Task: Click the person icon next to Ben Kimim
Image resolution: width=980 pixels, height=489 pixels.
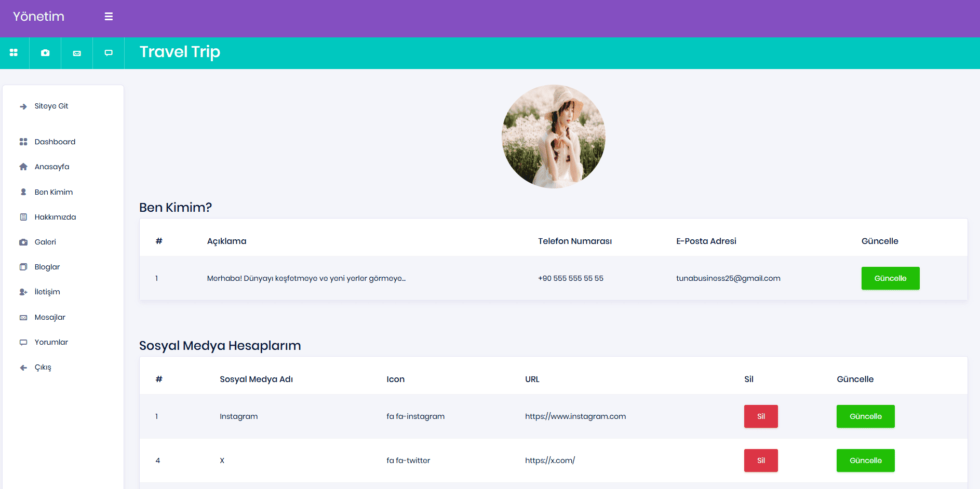Action: click(23, 192)
